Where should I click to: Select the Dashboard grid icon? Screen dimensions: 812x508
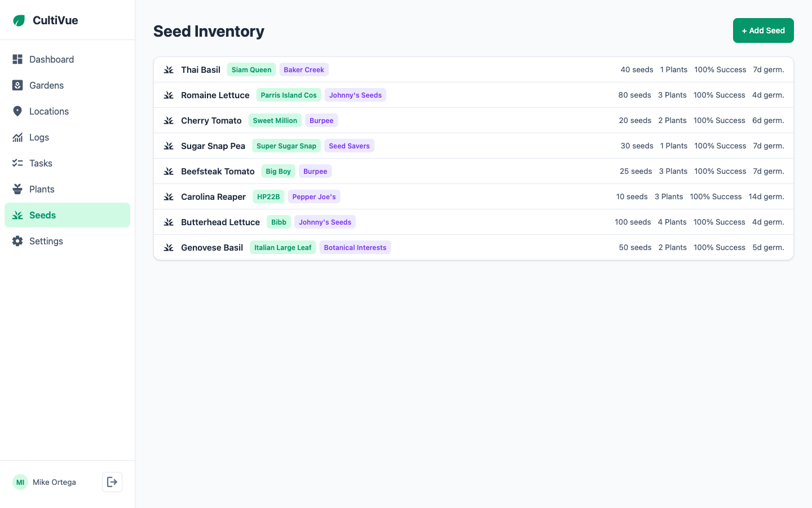pos(17,59)
